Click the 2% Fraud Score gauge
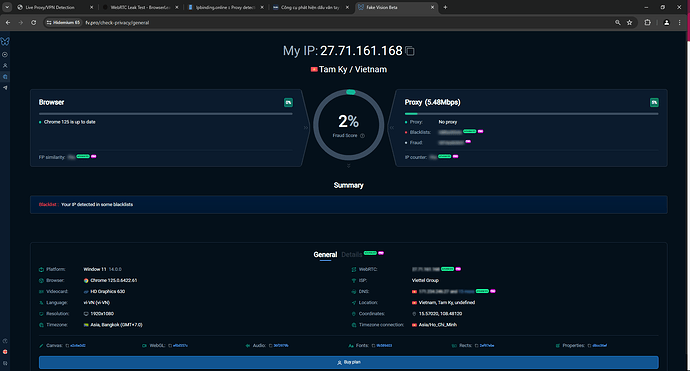 tap(349, 125)
